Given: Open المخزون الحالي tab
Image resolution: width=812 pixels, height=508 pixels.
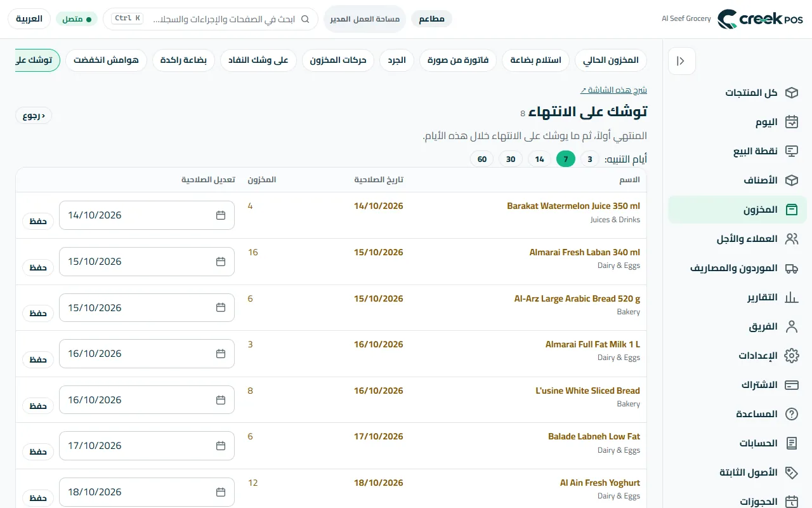Looking at the screenshot, I should pos(611,60).
